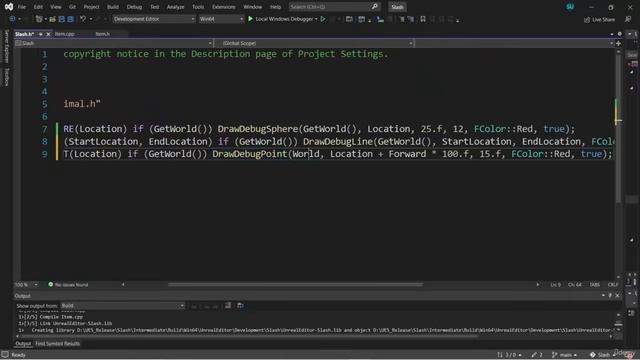Click the CRLF line ending indicator

(x=613, y=284)
